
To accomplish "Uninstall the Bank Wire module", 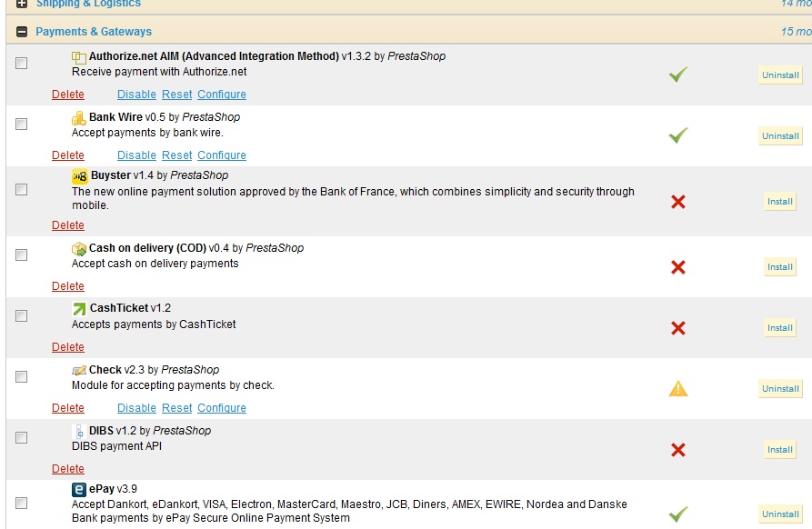I will (780, 136).
